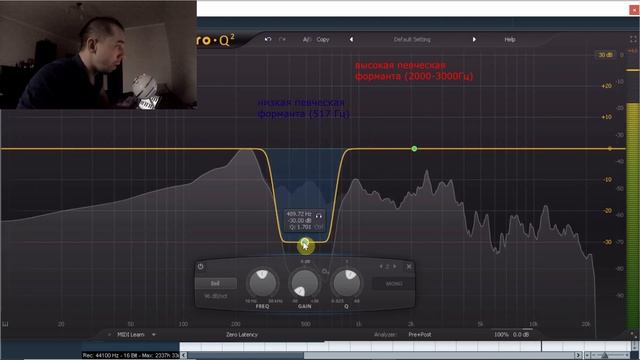This screenshot has height=360, width=640.
Task: Click the horizontal zoom slider thumb
Action: coord(604,355)
